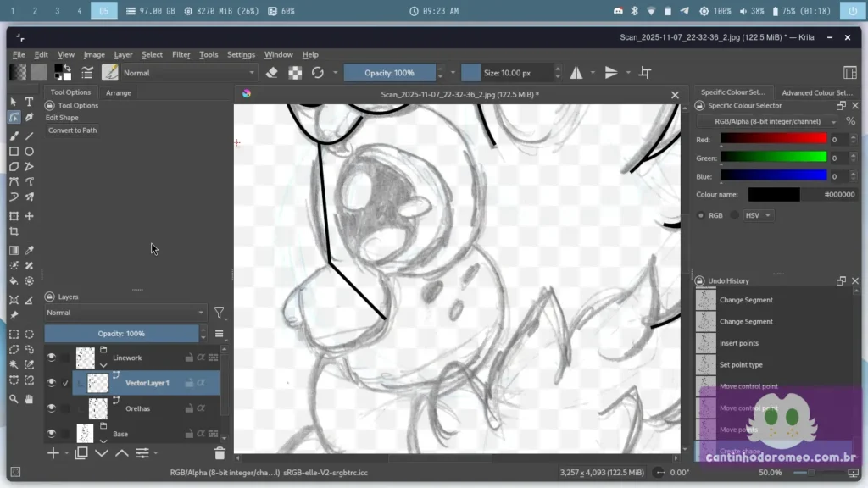
Task: Switch to the Arrange tab
Action: click(x=119, y=92)
